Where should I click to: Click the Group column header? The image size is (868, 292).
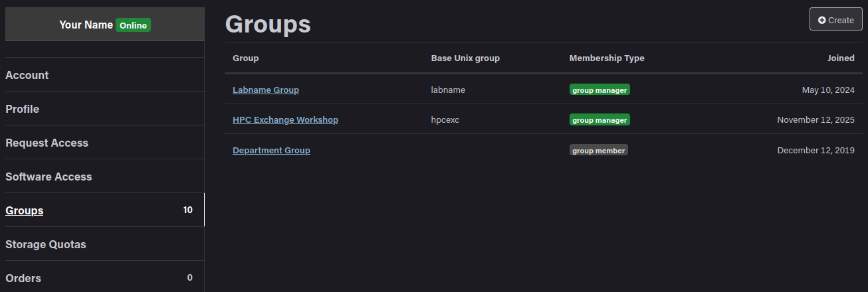click(x=245, y=58)
